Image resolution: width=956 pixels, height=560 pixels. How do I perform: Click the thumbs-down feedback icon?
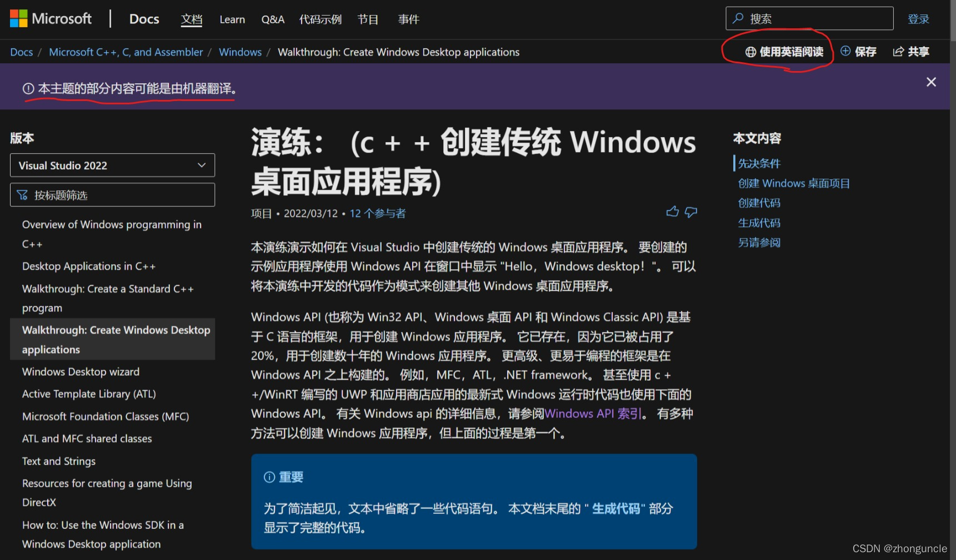tap(691, 212)
